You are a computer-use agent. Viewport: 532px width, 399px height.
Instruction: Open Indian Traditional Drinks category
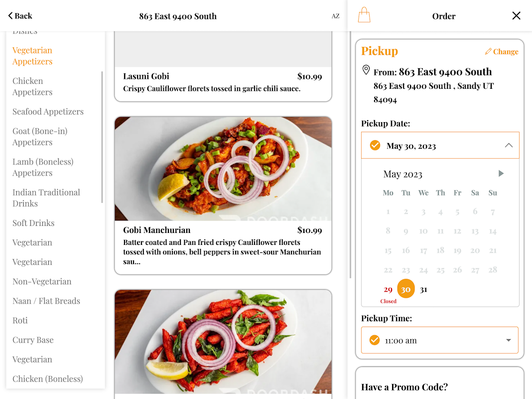click(46, 198)
